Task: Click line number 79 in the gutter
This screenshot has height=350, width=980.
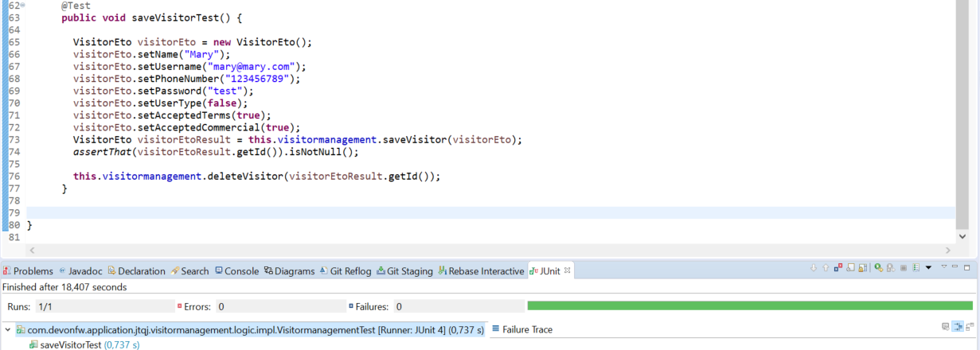Action: [14, 212]
